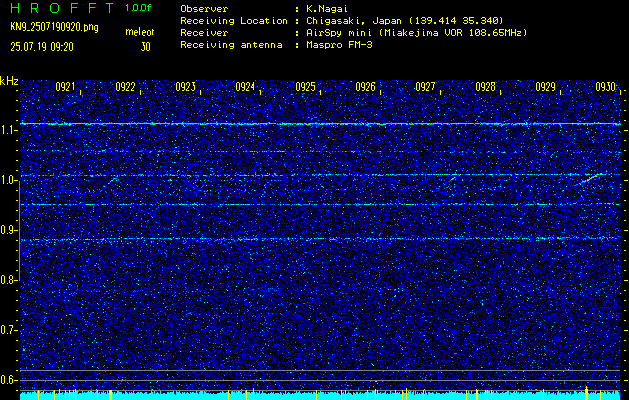Select the observer name K.Nagai

(x=327, y=8)
